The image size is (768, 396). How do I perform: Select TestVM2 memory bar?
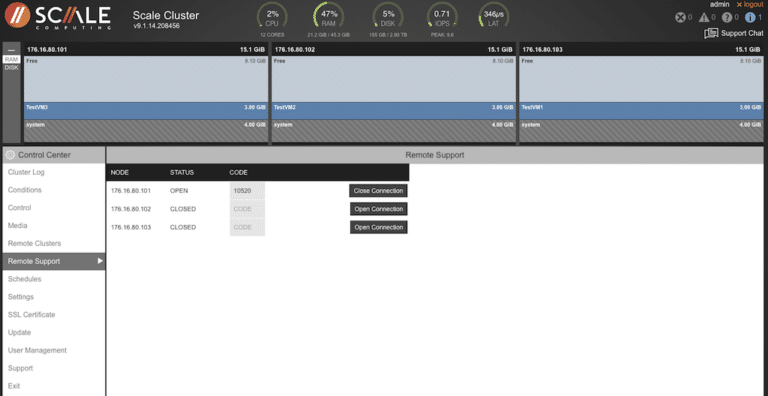[x=394, y=111]
